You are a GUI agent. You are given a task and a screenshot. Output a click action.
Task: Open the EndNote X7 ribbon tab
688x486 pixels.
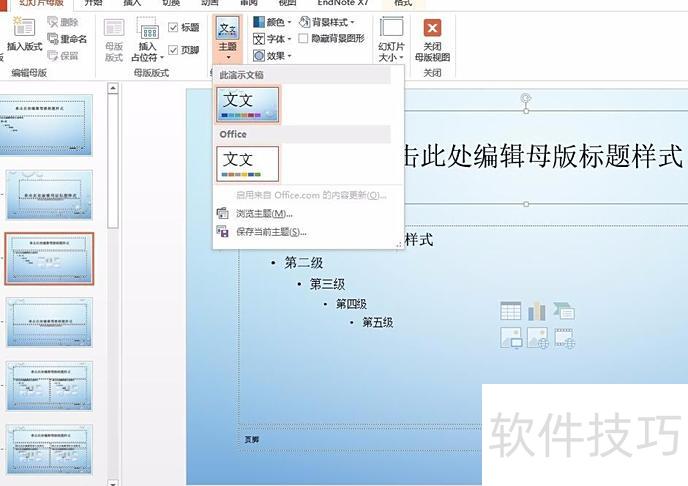343,3
